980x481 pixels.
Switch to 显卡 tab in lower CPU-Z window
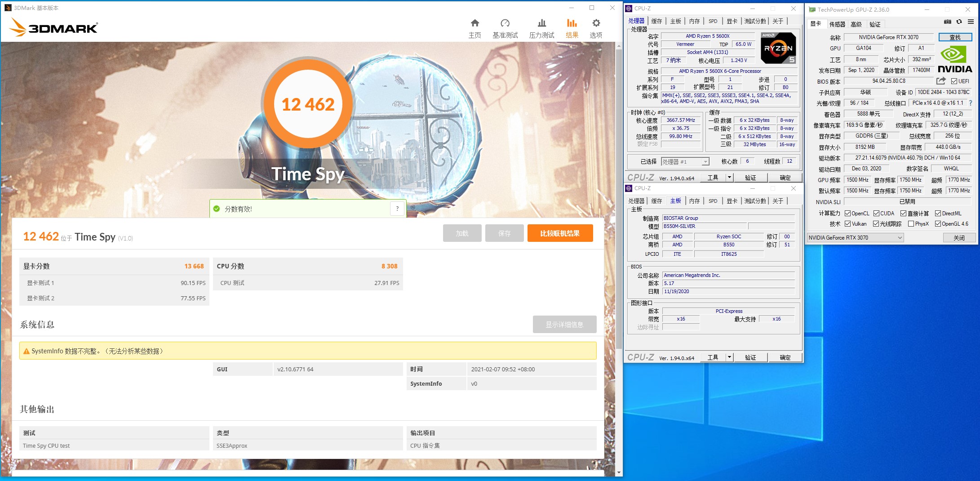click(x=732, y=201)
